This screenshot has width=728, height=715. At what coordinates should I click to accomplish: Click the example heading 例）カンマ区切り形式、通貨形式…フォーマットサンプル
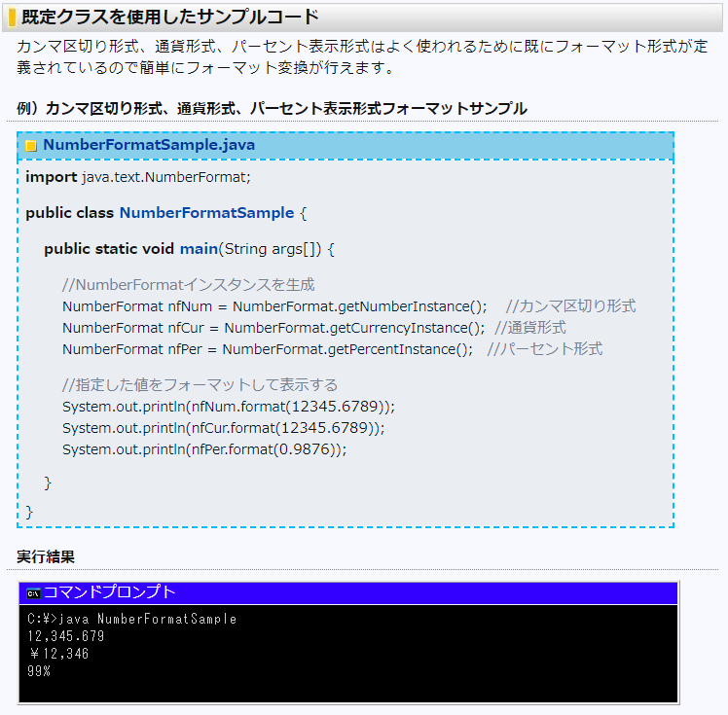point(273,109)
